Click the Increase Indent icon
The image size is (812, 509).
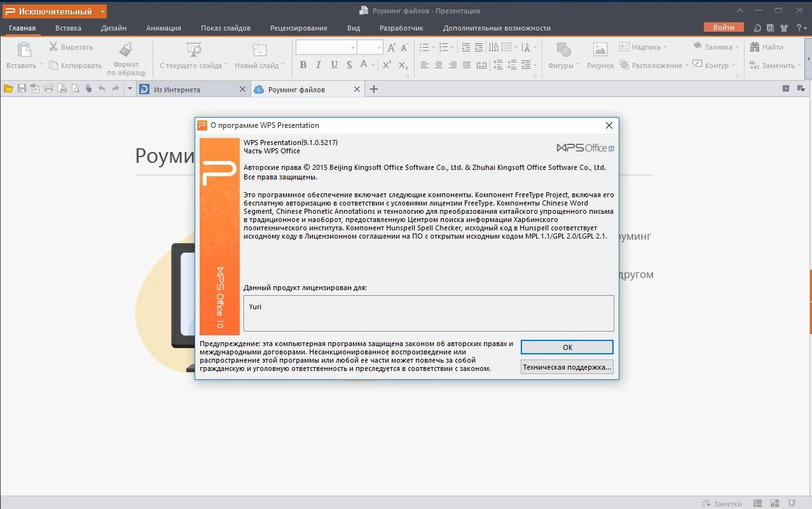coord(479,47)
